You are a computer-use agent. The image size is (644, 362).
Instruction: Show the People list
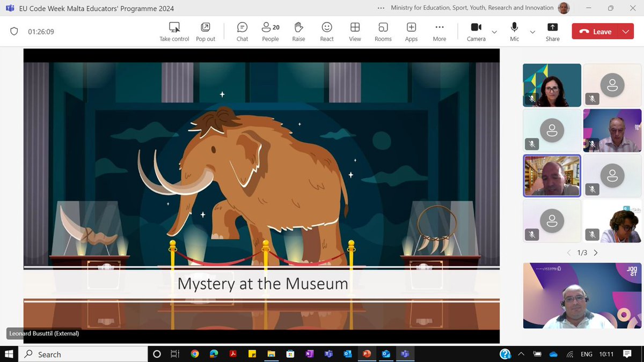click(x=270, y=31)
